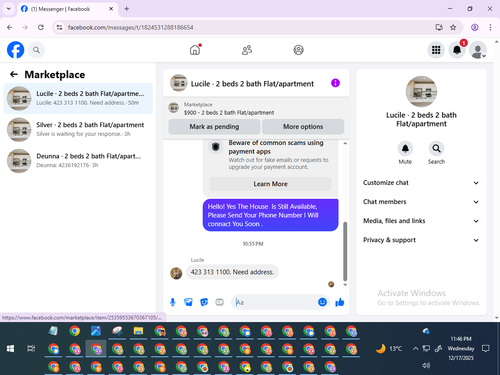Click the 423 313 1100 message bubble
The width and height of the screenshot is (500, 375).
coord(232,272)
